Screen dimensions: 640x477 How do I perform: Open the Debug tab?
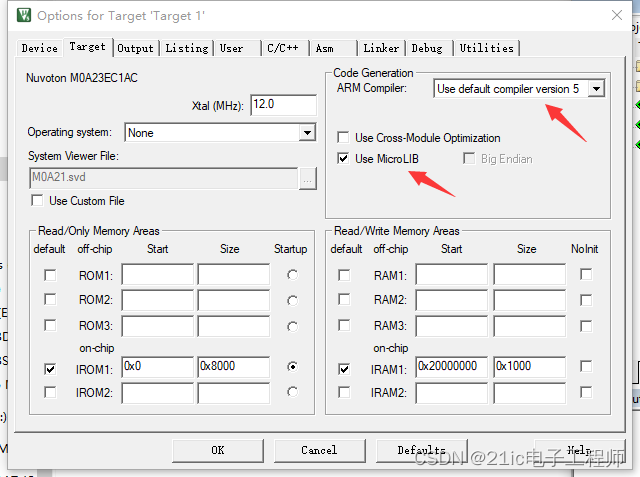pos(429,48)
